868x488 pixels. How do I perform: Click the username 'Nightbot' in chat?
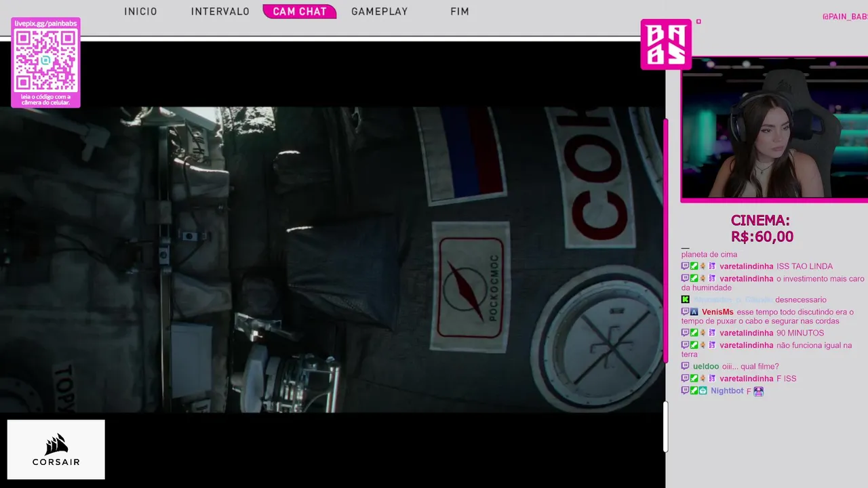[727, 391]
